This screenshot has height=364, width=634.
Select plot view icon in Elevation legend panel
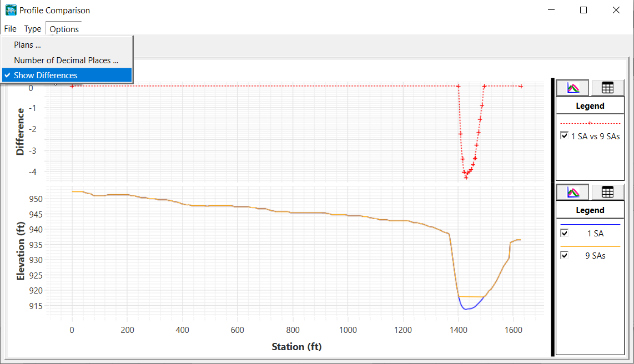(x=572, y=192)
